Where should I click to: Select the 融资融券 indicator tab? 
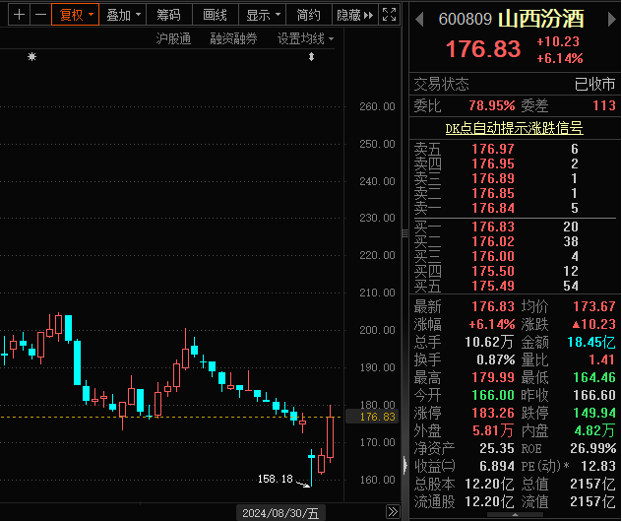[x=234, y=38]
